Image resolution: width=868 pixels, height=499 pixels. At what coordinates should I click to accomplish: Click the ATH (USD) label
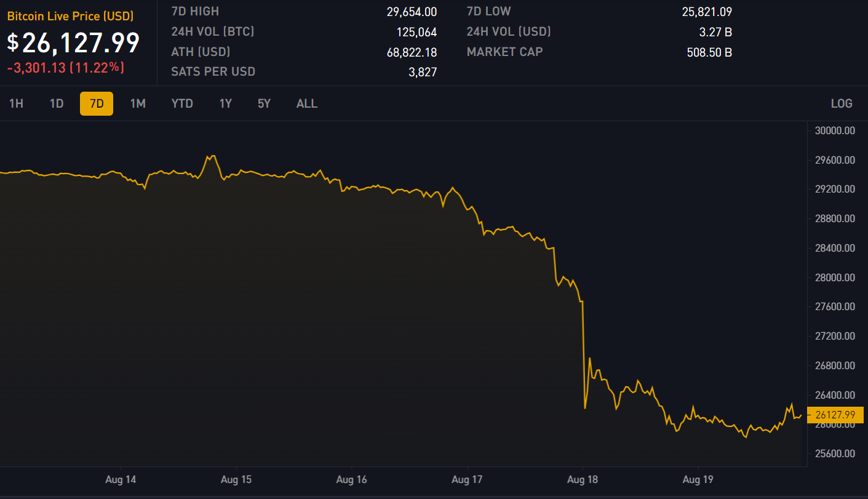[201, 52]
